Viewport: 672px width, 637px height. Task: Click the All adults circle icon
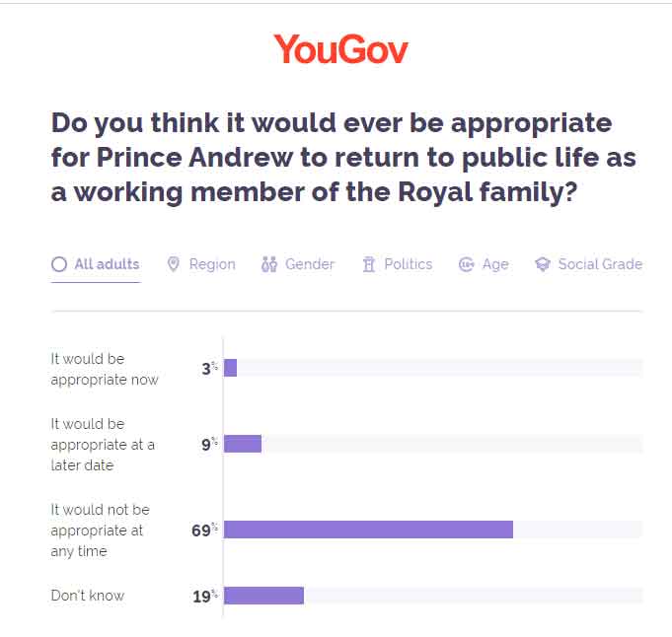(59, 264)
